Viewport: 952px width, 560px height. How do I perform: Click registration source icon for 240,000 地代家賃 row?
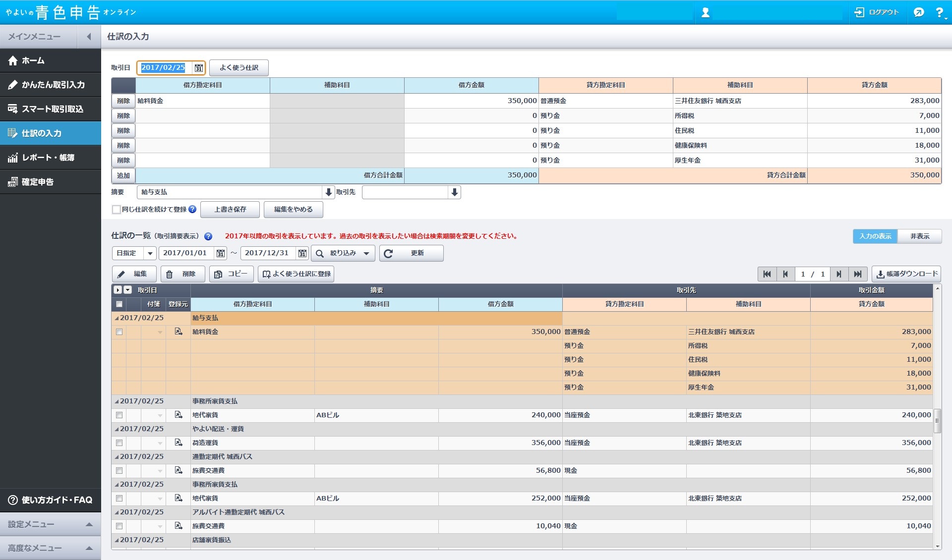(178, 415)
